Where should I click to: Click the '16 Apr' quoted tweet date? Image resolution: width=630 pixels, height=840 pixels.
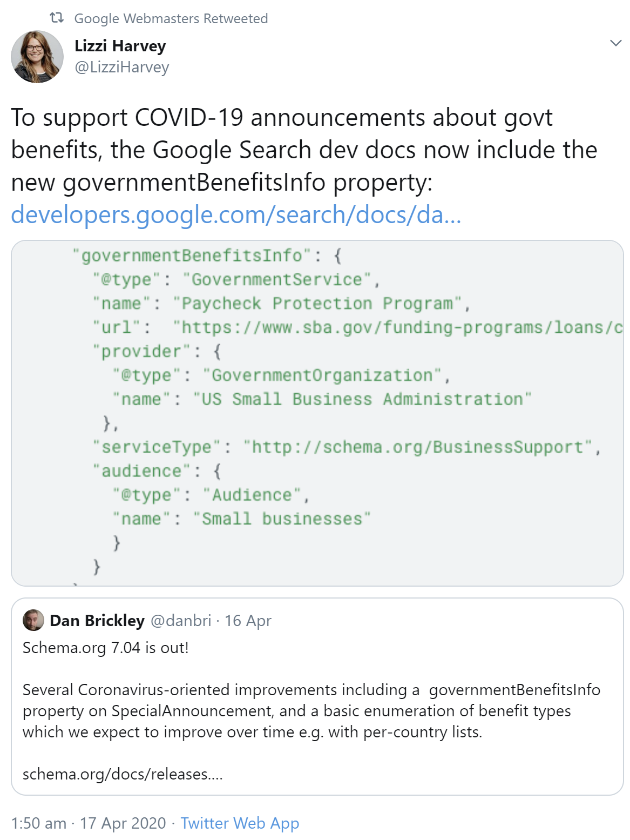[x=248, y=621]
